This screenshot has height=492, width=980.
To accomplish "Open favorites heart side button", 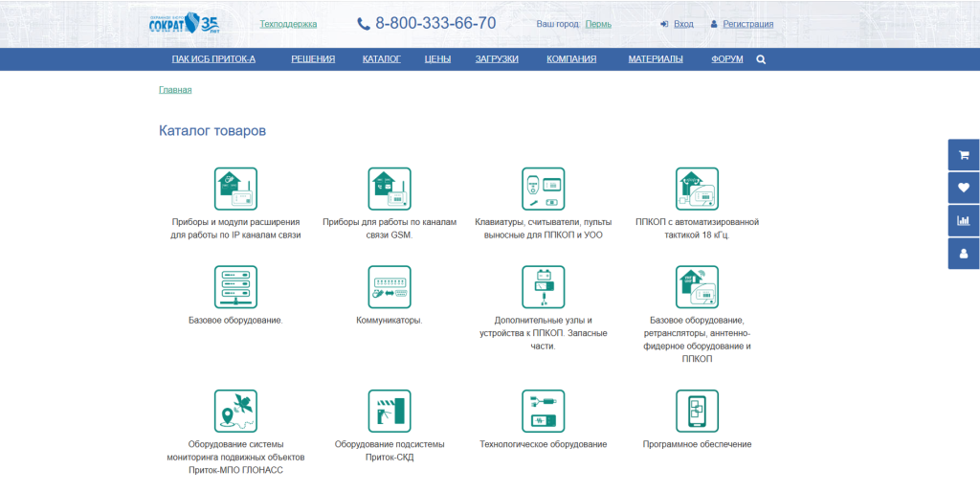I will click(x=964, y=188).
